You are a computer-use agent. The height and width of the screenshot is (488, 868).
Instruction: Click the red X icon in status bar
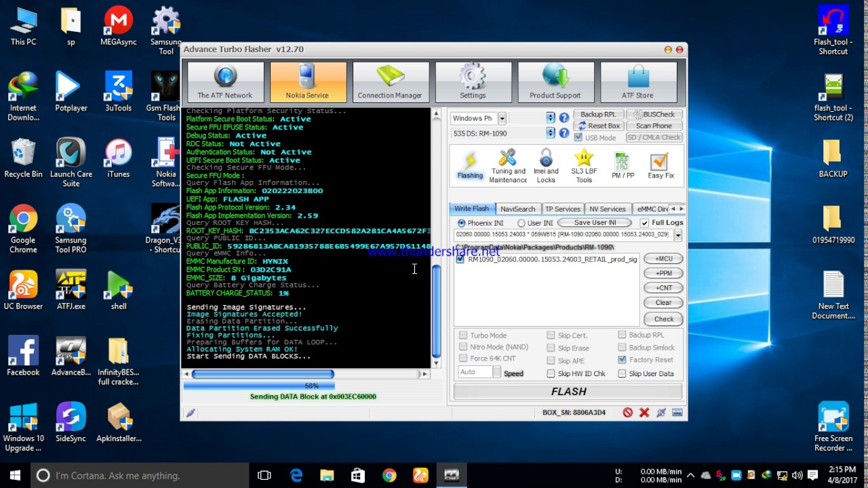point(644,412)
